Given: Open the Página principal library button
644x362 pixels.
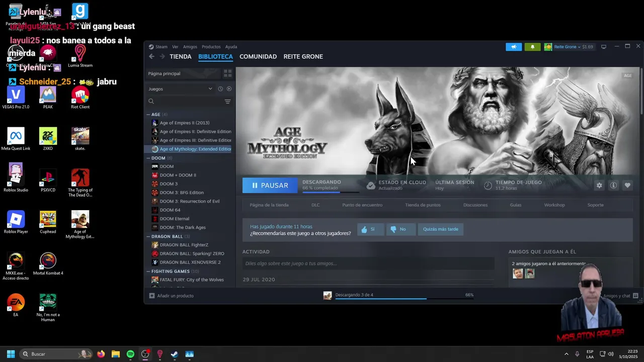Looking at the screenshot, I should [183, 73].
